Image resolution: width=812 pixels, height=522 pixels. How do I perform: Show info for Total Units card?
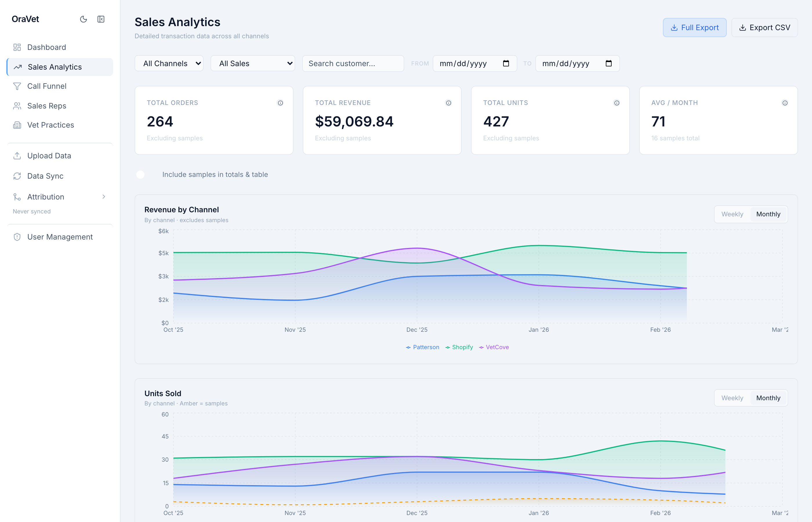(617, 103)
